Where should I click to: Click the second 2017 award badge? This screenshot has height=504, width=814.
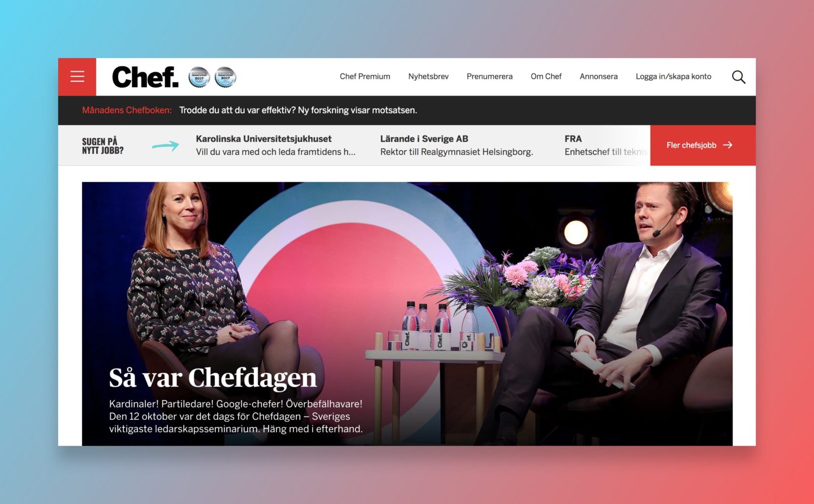point(225,77)
